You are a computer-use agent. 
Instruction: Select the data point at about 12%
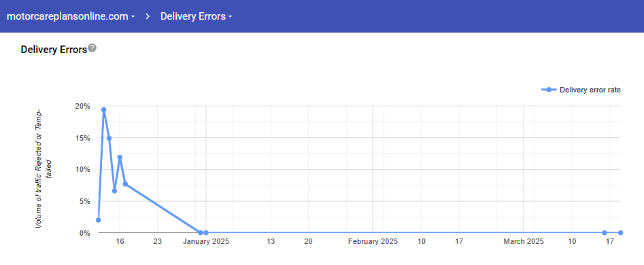coord(120,157)
